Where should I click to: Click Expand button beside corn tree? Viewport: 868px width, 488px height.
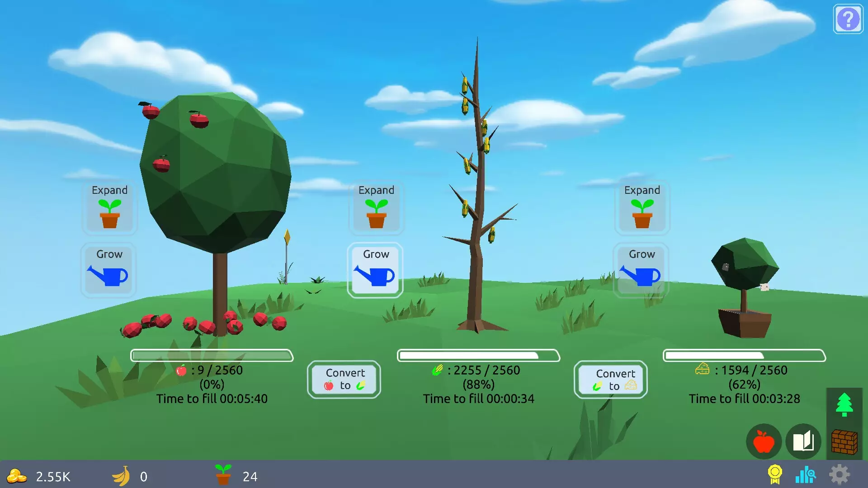click(x=376, y=207)
